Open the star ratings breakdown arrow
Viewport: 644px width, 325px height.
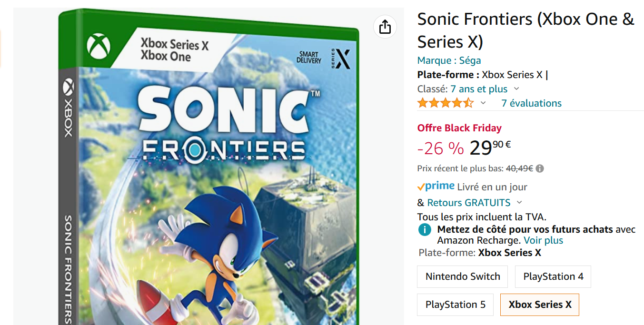483,103
